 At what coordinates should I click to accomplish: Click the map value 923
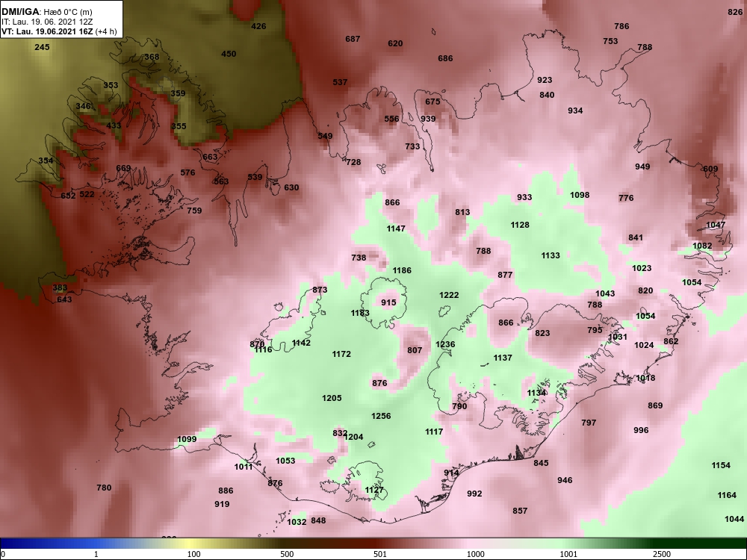(545, 80)
